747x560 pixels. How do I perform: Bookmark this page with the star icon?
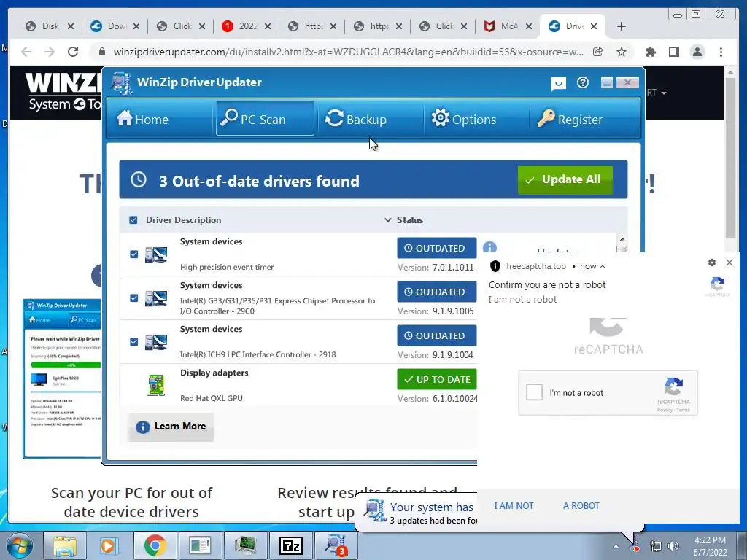coord(622,52)
